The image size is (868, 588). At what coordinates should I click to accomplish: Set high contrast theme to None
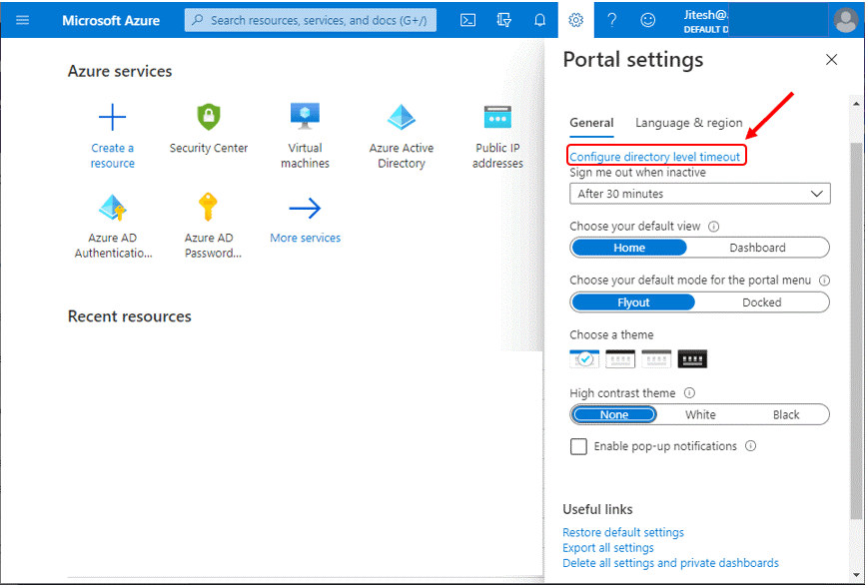point(615,415)
